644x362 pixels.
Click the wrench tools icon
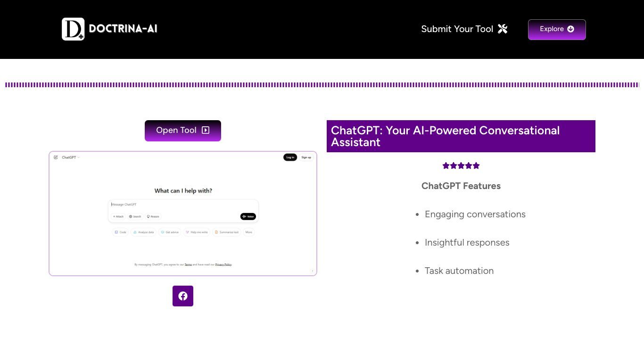pyautogui.click(x=503, y=29)
